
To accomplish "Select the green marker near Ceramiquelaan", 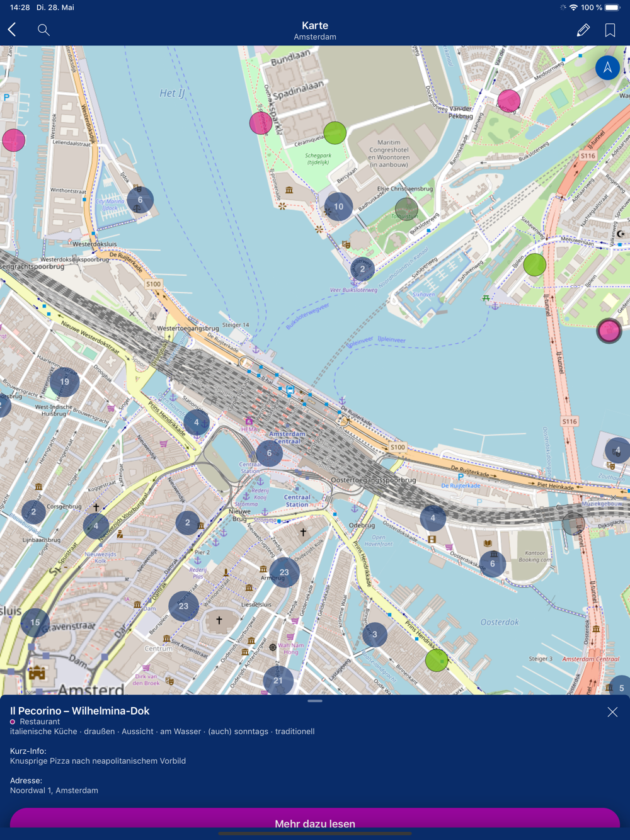I will [x=335, y=133].
